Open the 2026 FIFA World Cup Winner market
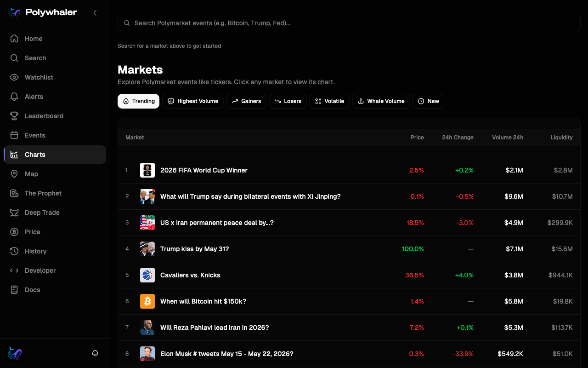Viewport: 588px width, 368px height. click(204, 170)
